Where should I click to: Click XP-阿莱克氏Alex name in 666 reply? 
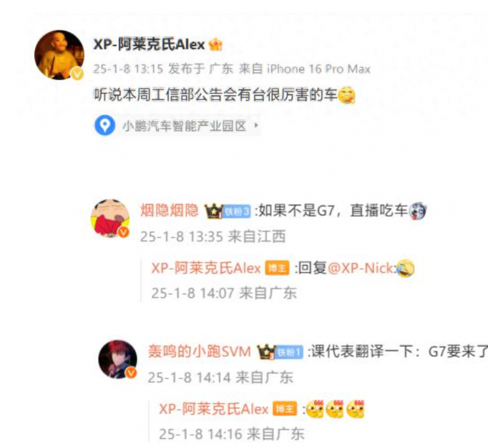pos(213,409)
